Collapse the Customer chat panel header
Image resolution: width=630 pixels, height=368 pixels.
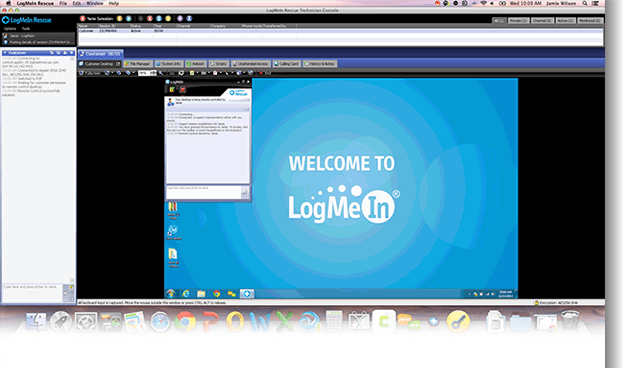tap(5, 53)
